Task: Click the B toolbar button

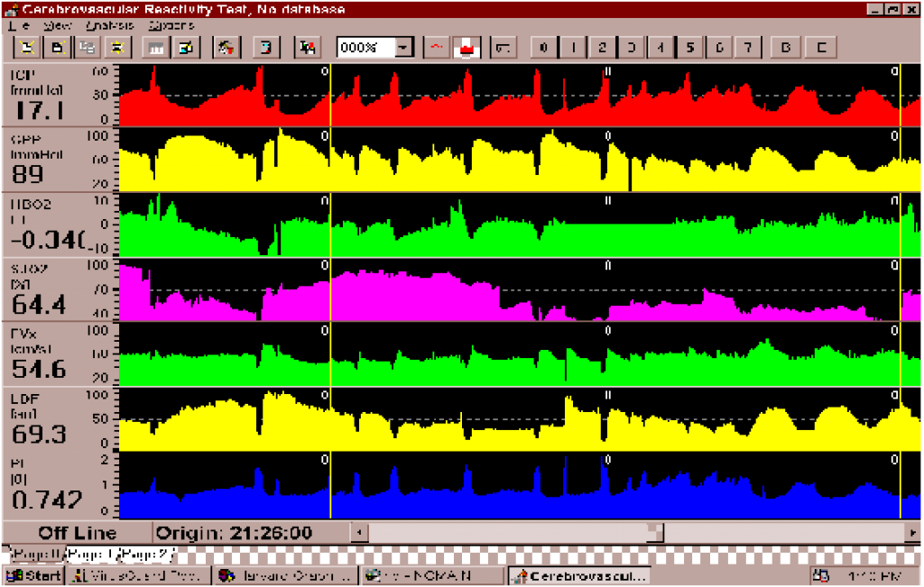Action: click(x=787, y=48)
